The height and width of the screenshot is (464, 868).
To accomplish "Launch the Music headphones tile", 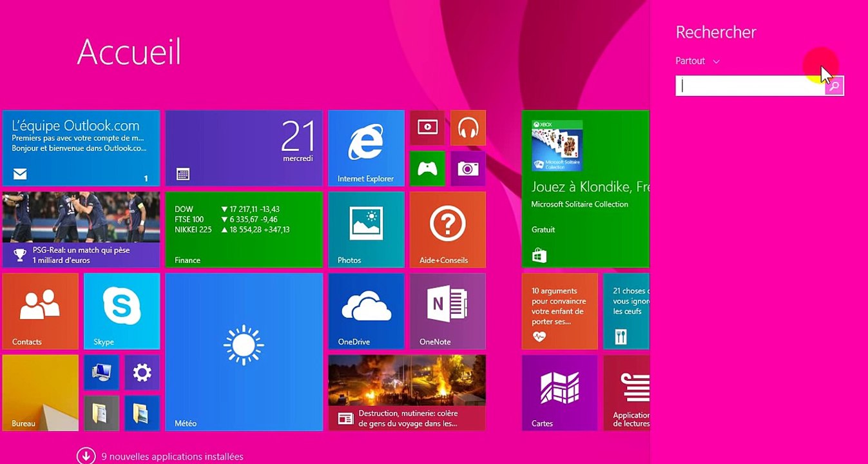I will [x=468, y=128].
